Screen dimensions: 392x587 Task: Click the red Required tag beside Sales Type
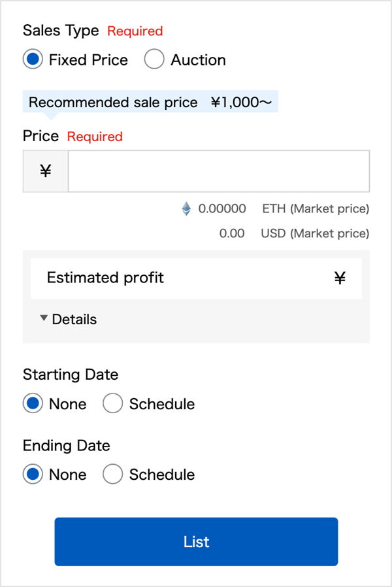(x=135, y=31)
